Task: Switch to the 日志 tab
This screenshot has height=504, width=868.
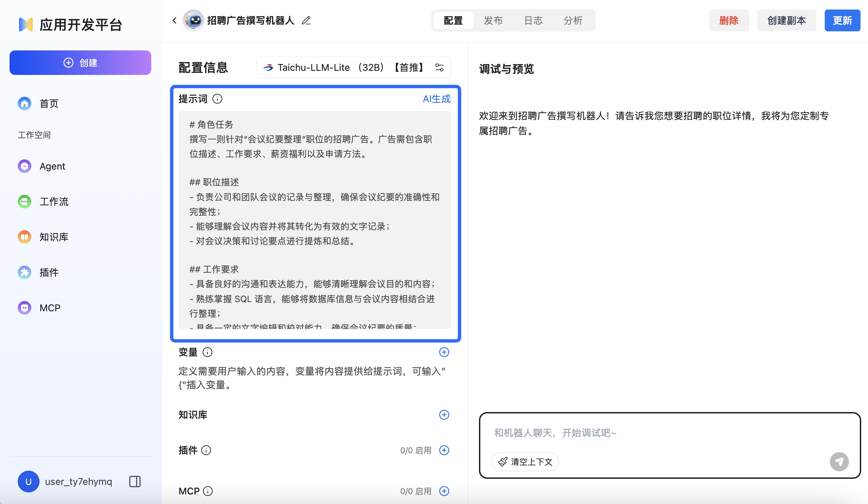Action: tap(533, 20)
